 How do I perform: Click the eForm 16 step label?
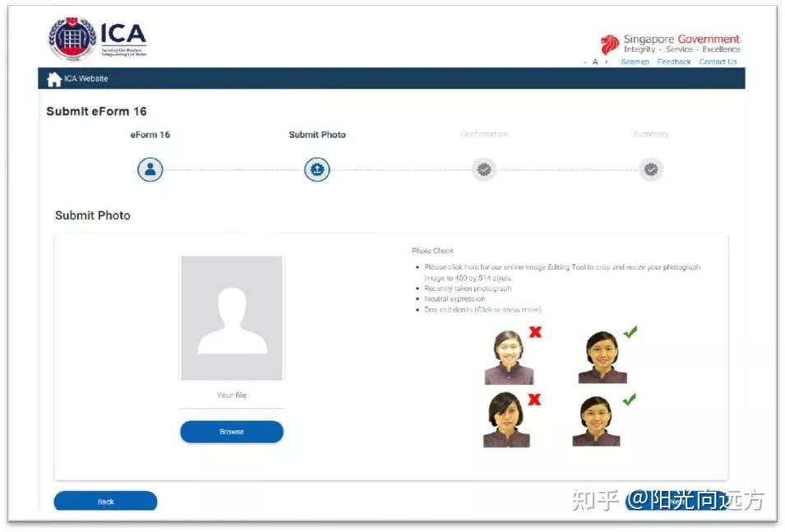click(149, 134)
